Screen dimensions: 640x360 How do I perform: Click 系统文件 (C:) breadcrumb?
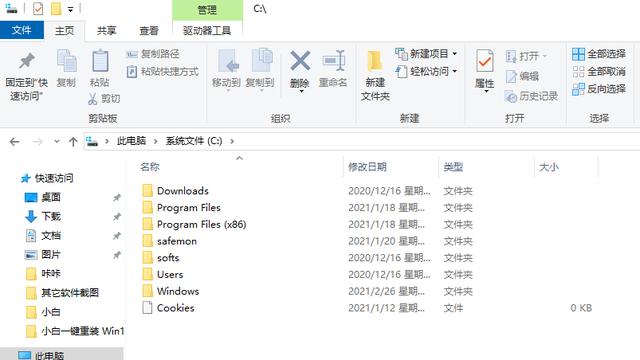pos(194,141)
